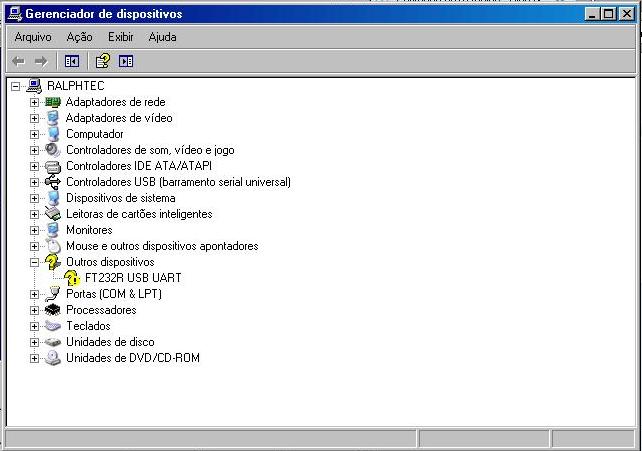Viewport: 642px width, 451px height.
Task: Expand Controladores de som, vídeo e jogo
Action: 34,150
